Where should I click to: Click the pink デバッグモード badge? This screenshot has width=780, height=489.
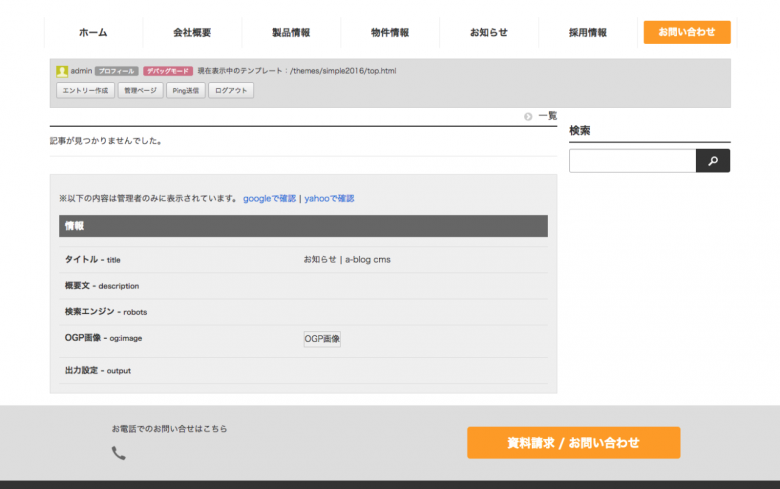tap(168, 71)
